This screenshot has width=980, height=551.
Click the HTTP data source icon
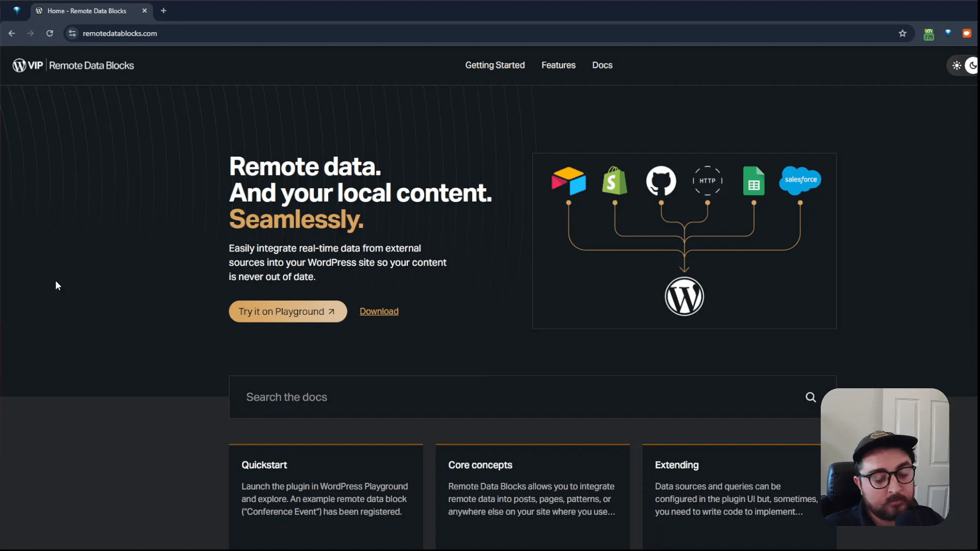pos(707,181)
